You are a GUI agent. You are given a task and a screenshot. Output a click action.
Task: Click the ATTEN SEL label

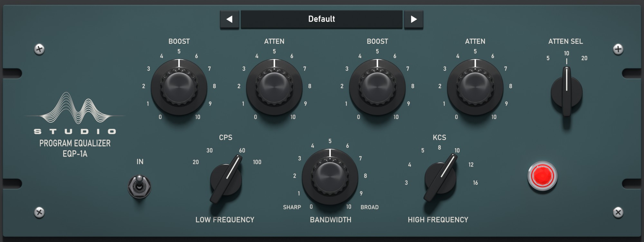(566, 41)
